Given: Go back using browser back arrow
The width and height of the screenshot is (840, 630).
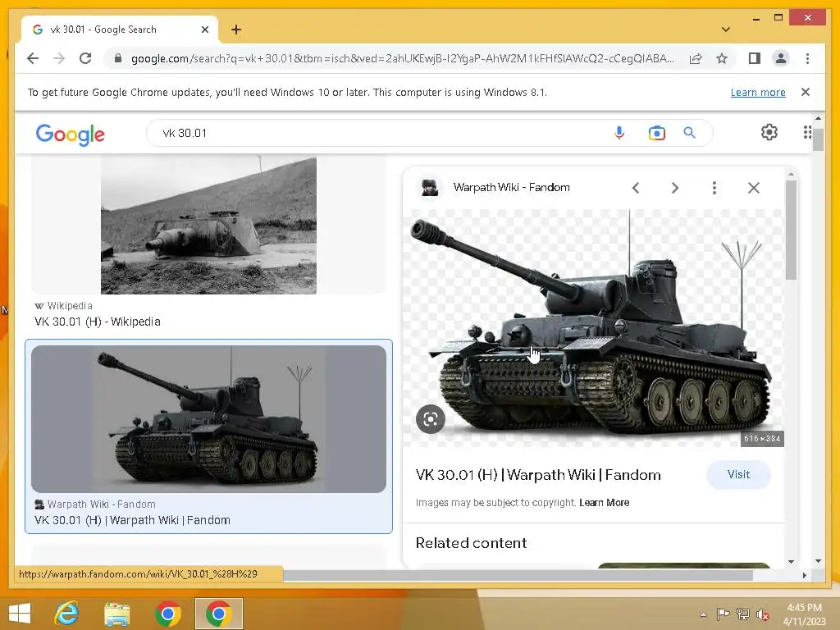Looking at the screenshot, I should [33, 58].
